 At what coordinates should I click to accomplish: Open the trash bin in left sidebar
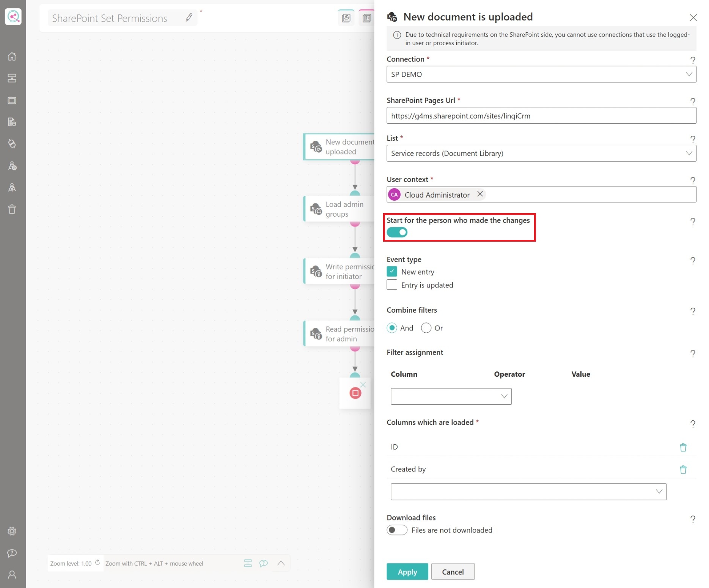pyautogui.click(x=12, y=209)
